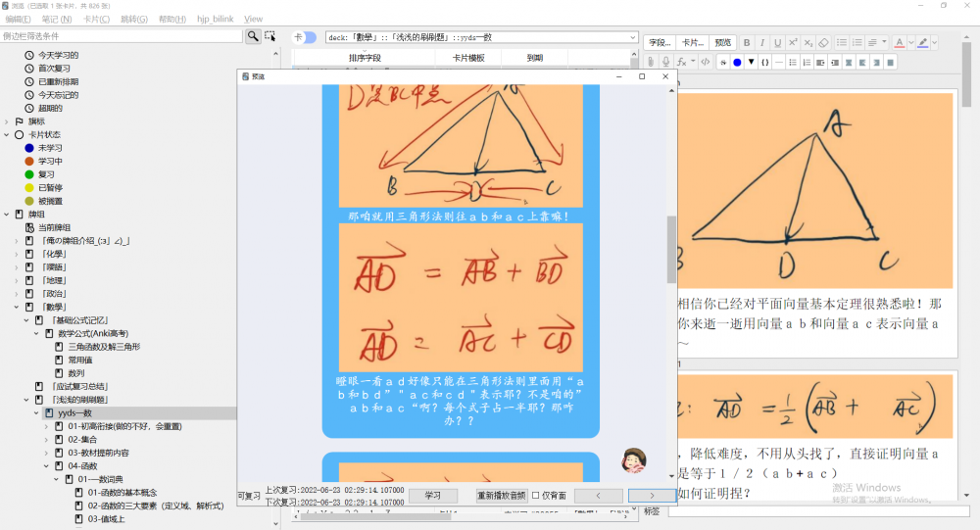Open the 字段... fields button
This screenshot has width=980, height=530.
point(660,42)
